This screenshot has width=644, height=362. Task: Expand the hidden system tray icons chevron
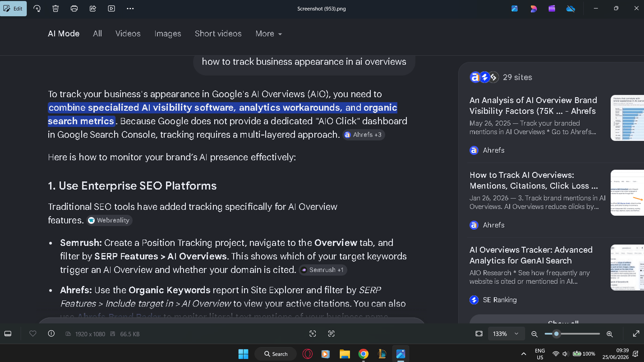pos(524,354)
